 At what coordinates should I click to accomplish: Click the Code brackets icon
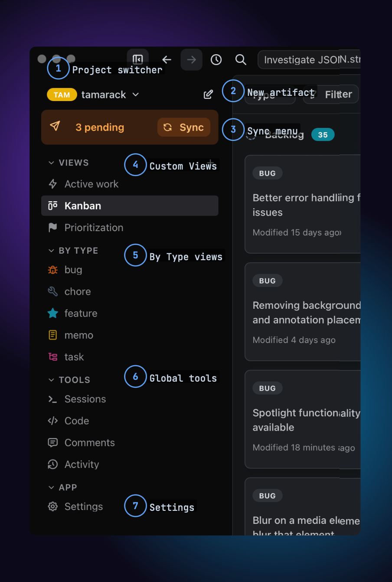[53, 421]
